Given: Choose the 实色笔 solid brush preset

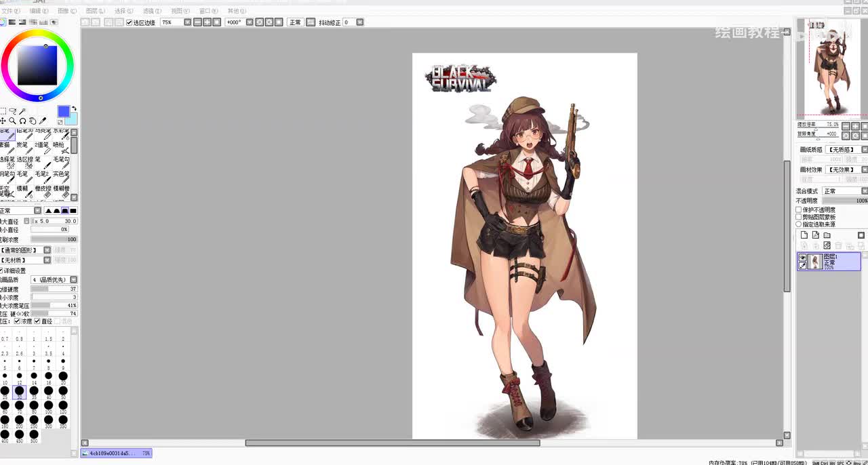Looking at the screenshot, I should (61, 178).
